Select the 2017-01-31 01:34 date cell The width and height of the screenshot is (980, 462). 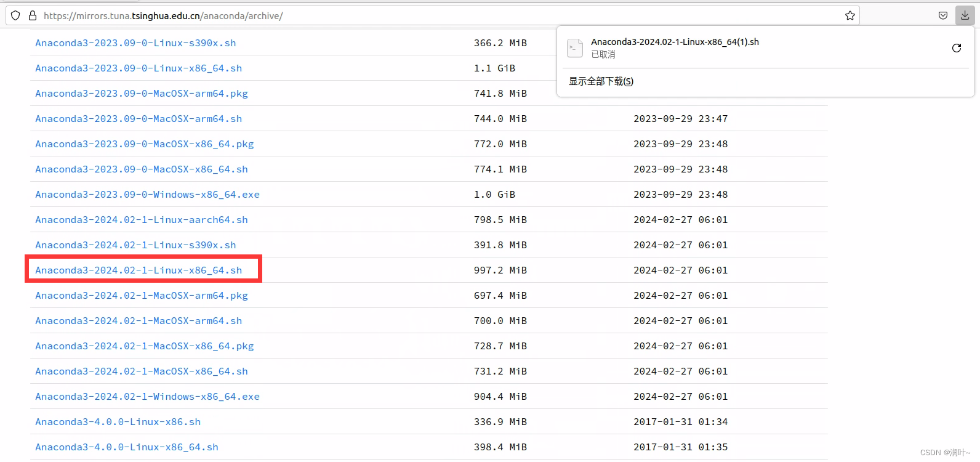(x=681, y=422)
